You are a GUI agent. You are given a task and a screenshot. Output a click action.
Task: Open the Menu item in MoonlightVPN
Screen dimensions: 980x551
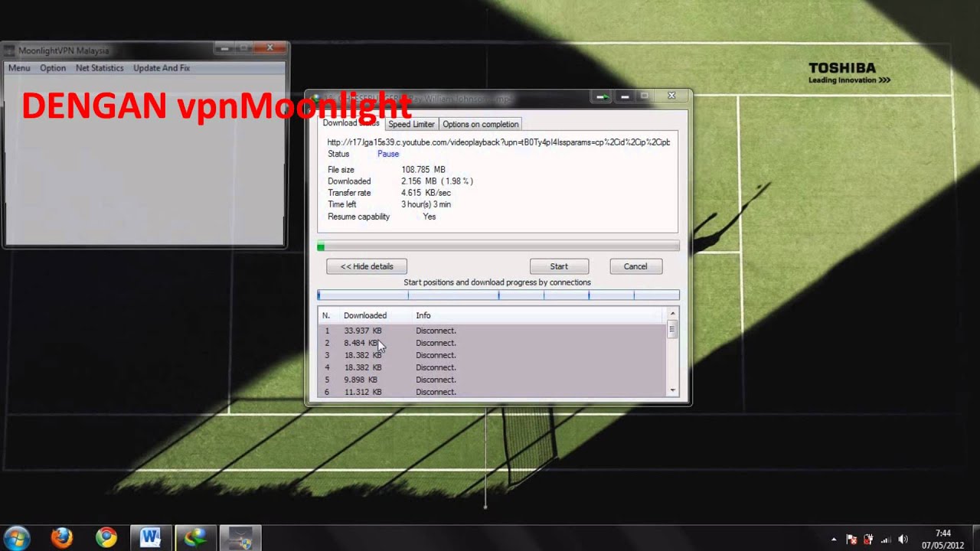pyautogui.click(x=19, y=68)
